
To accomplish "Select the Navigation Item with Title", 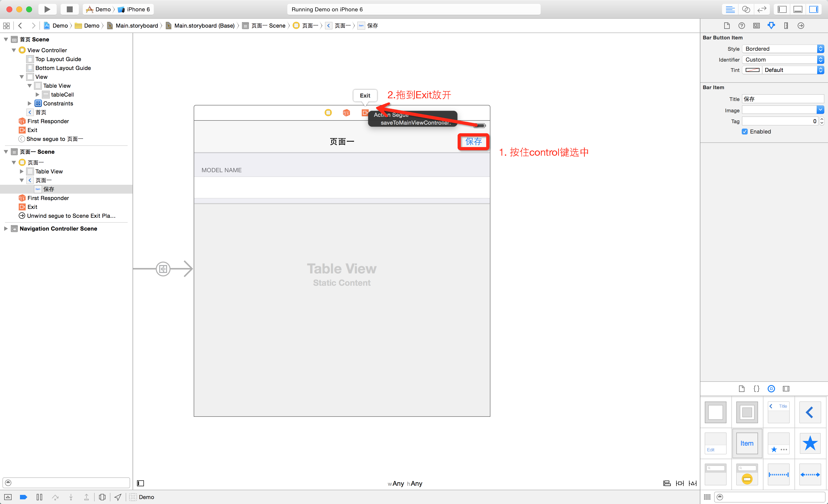I will point(779,412).
